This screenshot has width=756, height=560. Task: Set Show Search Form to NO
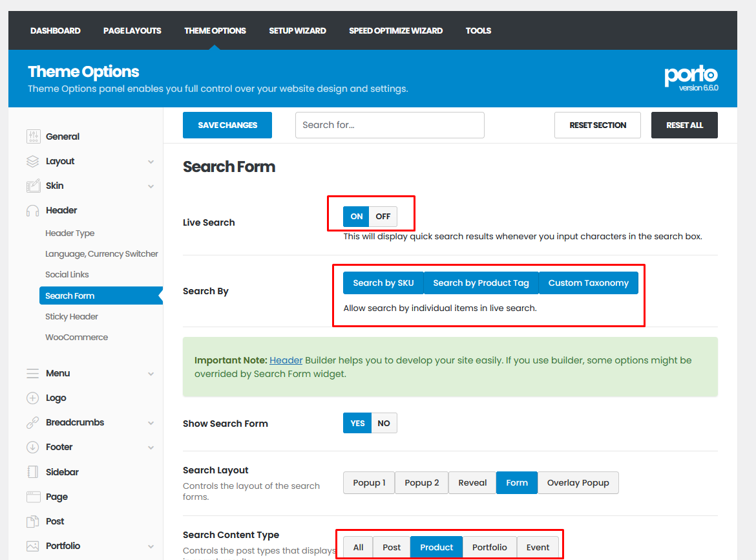[x=384, y=423]
